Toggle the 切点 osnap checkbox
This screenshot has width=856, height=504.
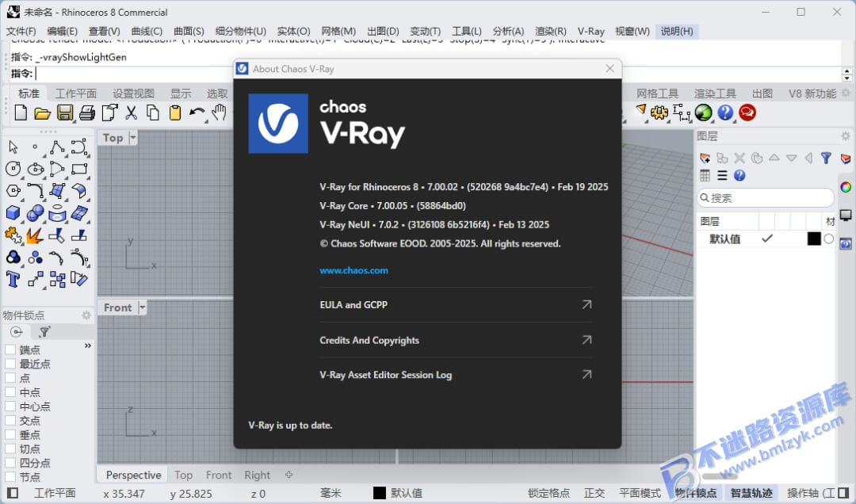point(10,449)
